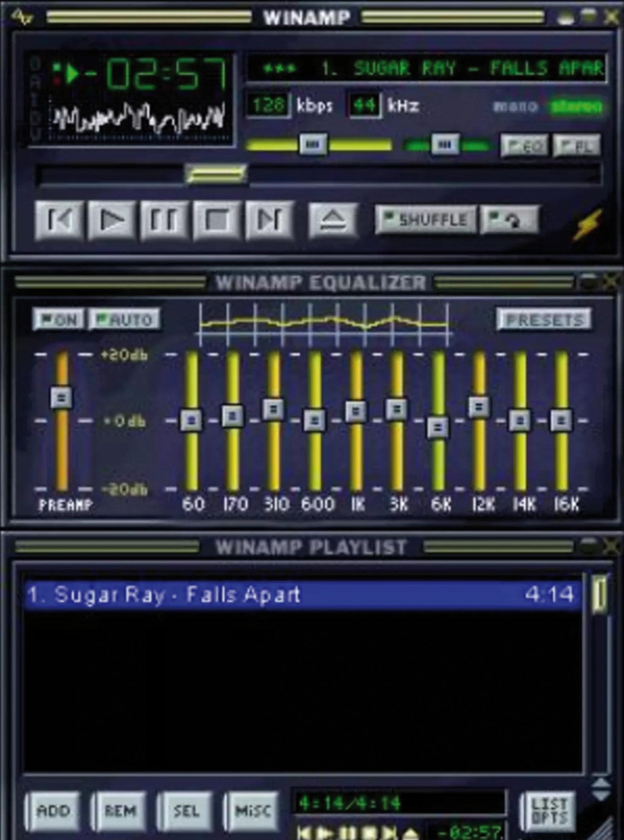Click the Previous track button
Viewport: 624px width, 840px height.
(x=58, y=220)
